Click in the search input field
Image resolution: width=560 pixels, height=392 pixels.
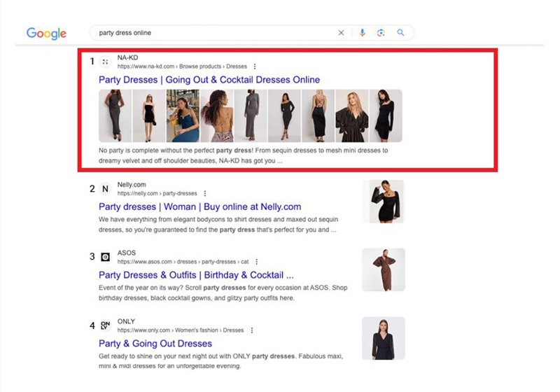pos(210,33)
